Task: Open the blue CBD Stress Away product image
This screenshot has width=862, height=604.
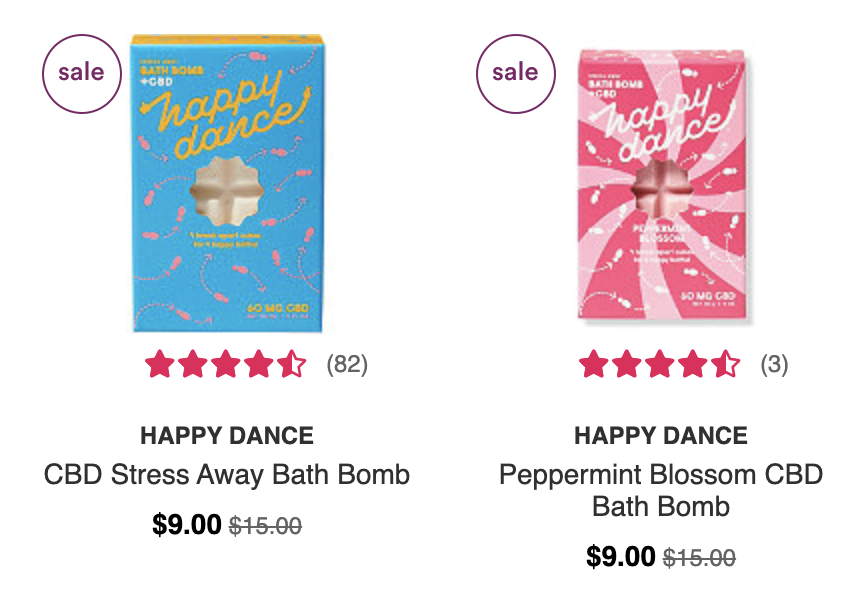Action: pos(227,183)
